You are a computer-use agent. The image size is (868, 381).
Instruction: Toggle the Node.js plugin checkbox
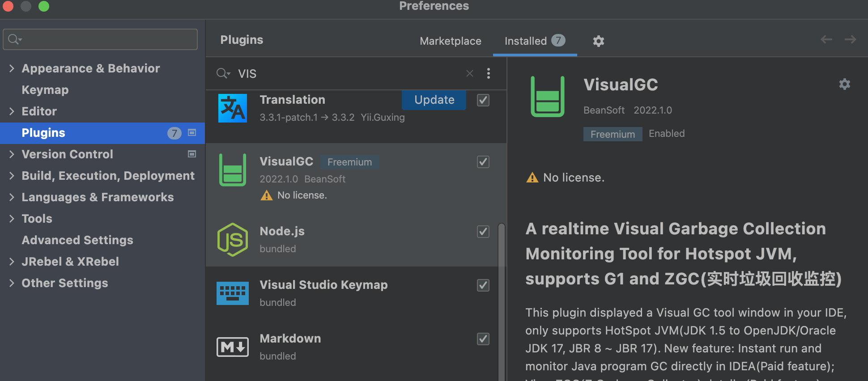point(483,232)
